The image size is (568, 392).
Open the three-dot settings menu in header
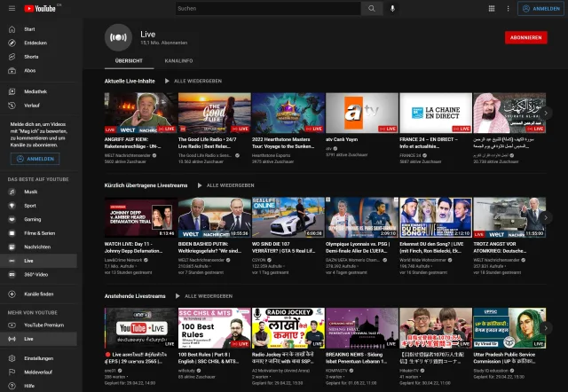pos(506,9)
